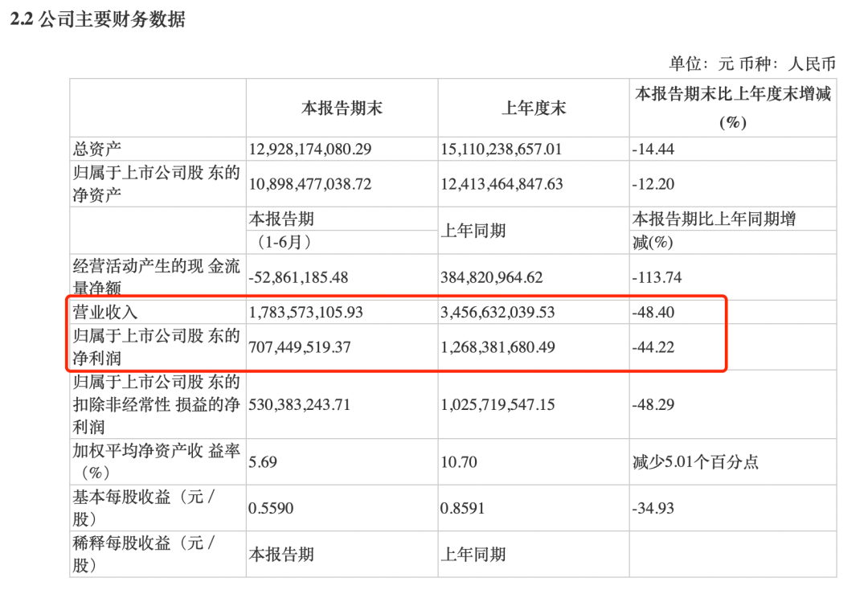Click the change value -12.20
The height and width of the screenshot is (590, 868).
point(653,184)
